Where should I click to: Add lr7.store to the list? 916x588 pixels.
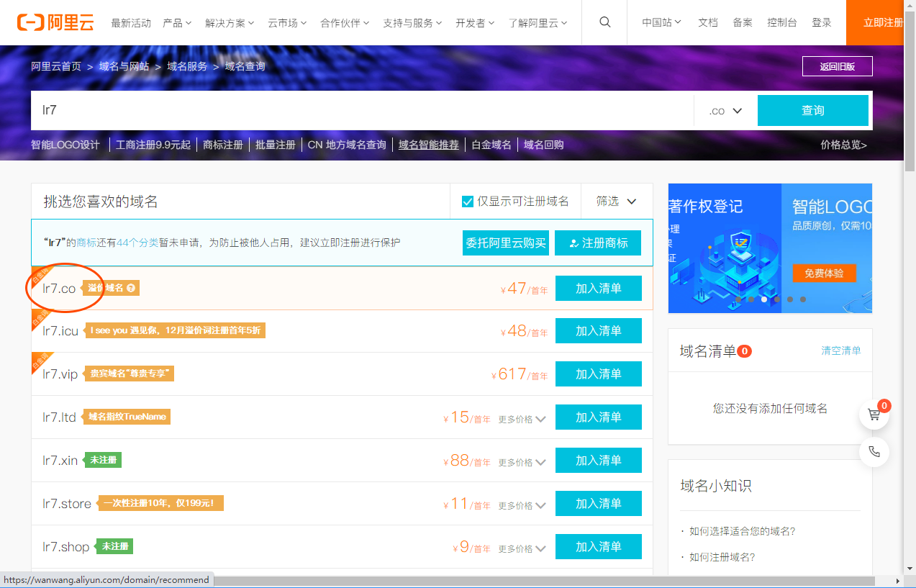pos(598,504)
